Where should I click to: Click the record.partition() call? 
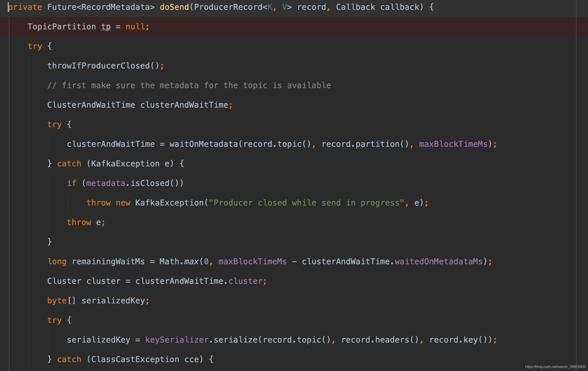pyautogui.click(x=365, y=144)
